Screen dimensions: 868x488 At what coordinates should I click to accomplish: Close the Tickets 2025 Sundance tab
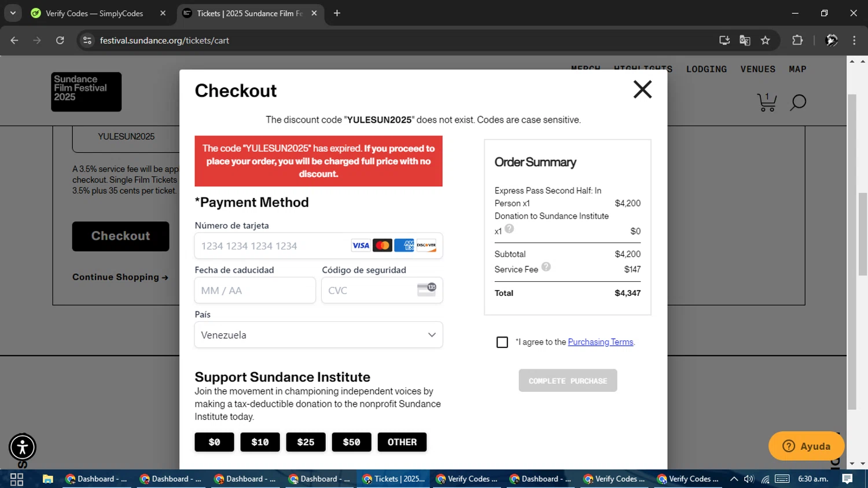[x=314, y=13]
